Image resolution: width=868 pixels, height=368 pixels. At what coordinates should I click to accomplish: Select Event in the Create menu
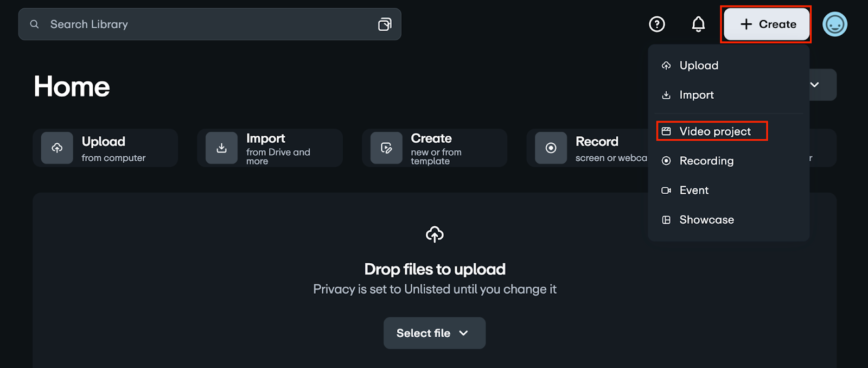[x=694, y=191]
